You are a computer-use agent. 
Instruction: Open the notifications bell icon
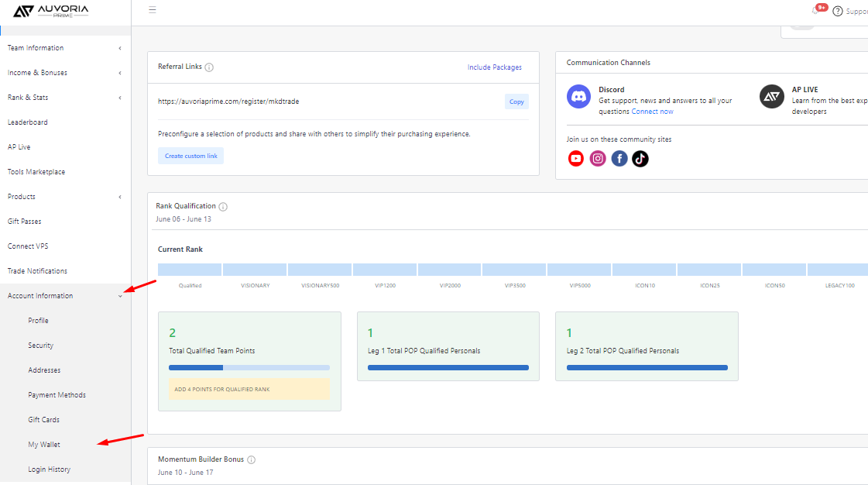(815, 11)
